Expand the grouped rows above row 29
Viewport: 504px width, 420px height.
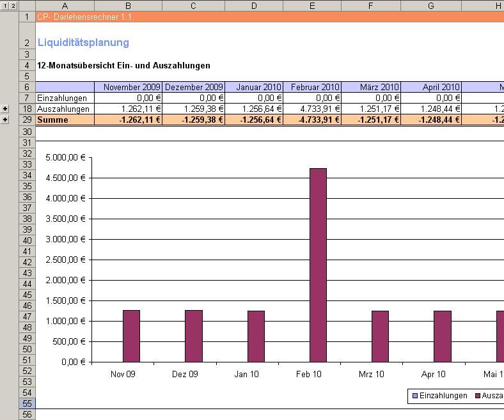pyautogui.click(x=5, y=120)
